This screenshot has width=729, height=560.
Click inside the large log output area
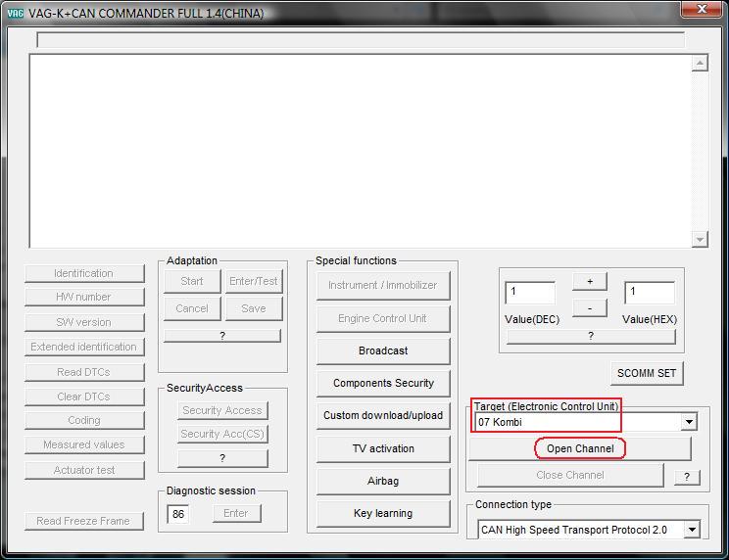point(361,151)
